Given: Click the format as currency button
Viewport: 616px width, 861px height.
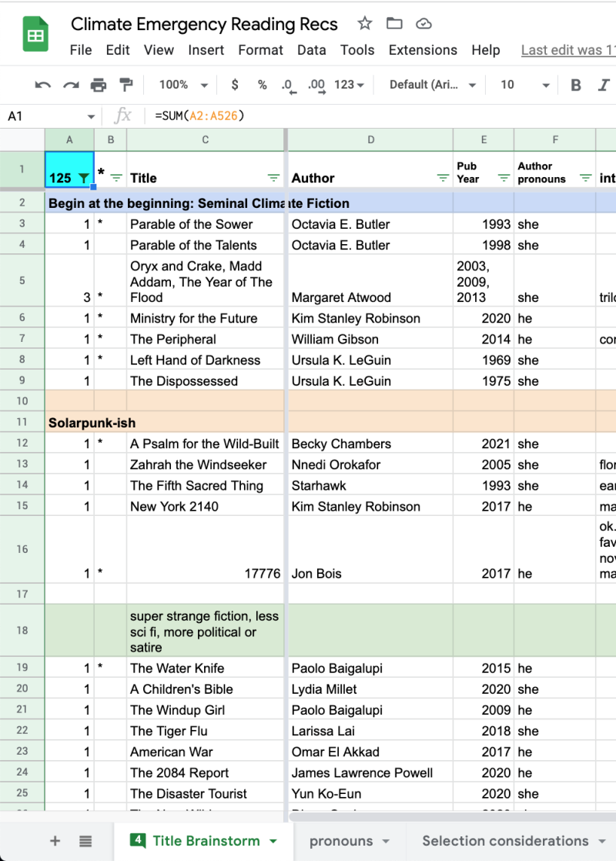Looking at the screenshot, I should pyautogui.click(x=235, y=85).
